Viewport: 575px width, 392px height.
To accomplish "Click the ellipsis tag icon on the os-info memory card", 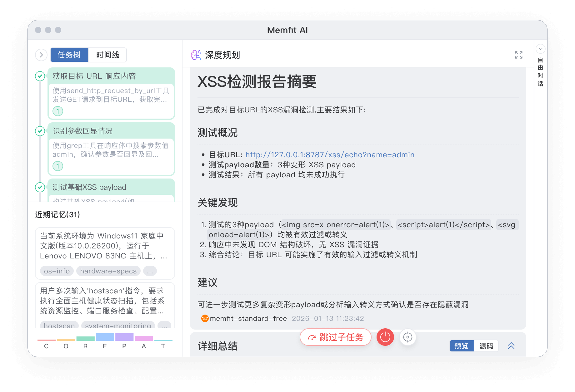I will click(150, 271).
